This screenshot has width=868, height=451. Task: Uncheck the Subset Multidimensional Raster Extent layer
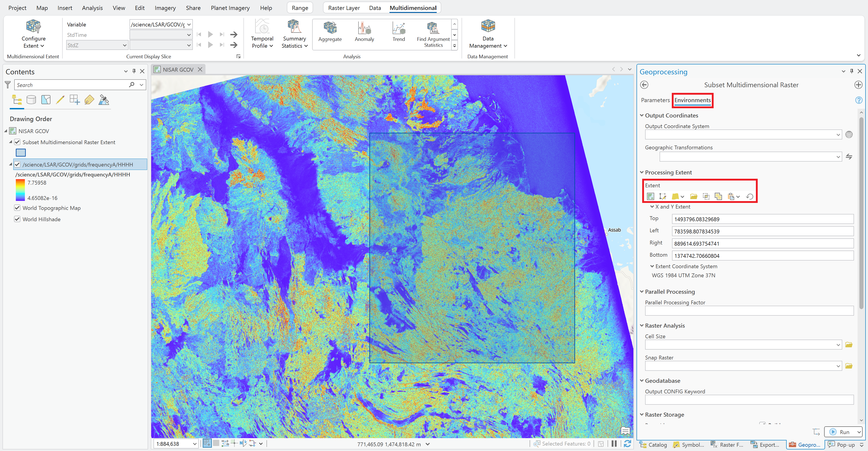pyautogui.click(x=17, y=142)
